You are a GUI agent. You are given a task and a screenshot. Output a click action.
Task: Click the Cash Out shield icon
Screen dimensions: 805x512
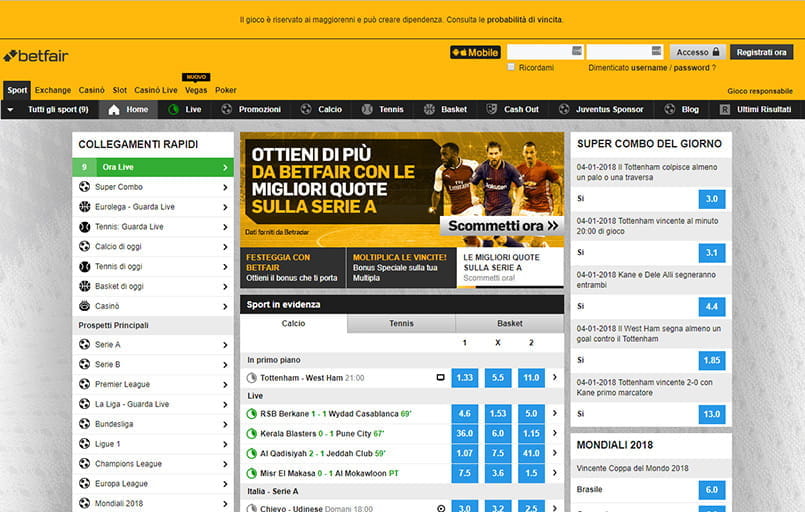click(x=491, y=109)
